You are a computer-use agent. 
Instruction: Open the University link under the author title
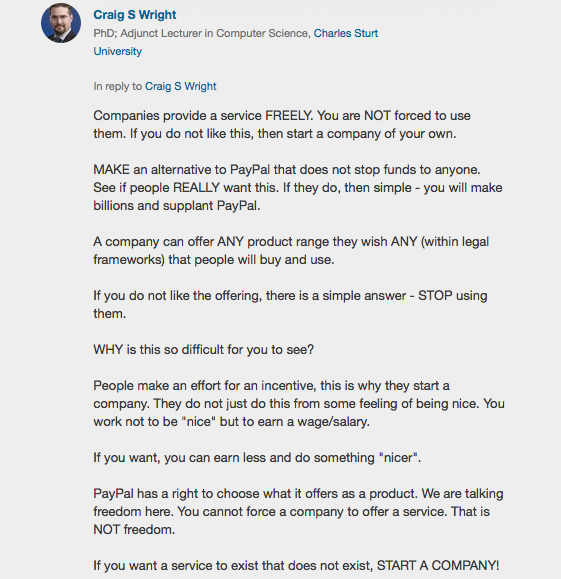[x=117, y=51]
